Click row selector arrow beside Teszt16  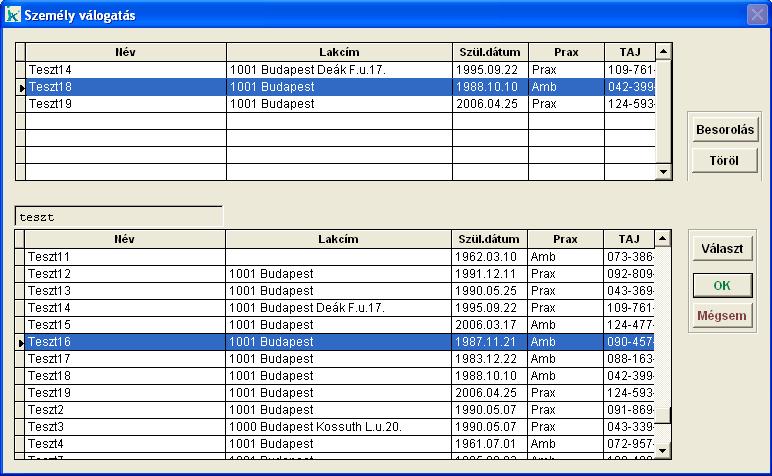(x=20, y=342)
